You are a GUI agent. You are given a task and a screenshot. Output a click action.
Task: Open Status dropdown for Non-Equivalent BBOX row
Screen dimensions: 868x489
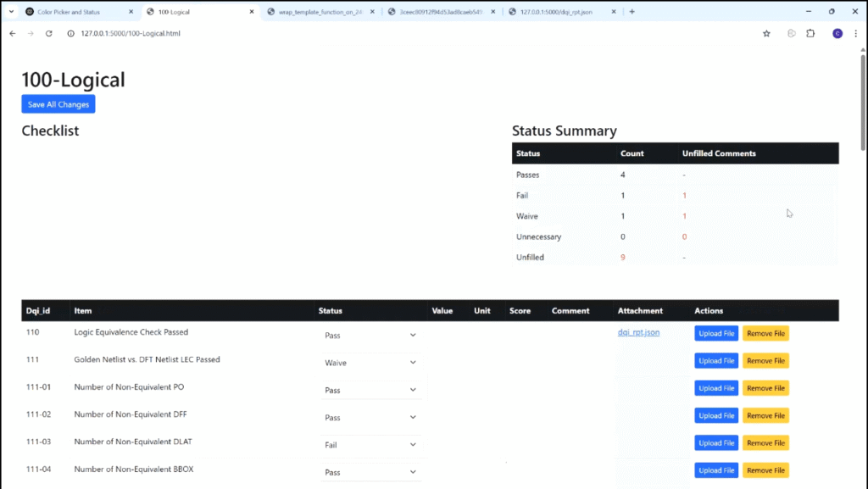click(370, 472)
